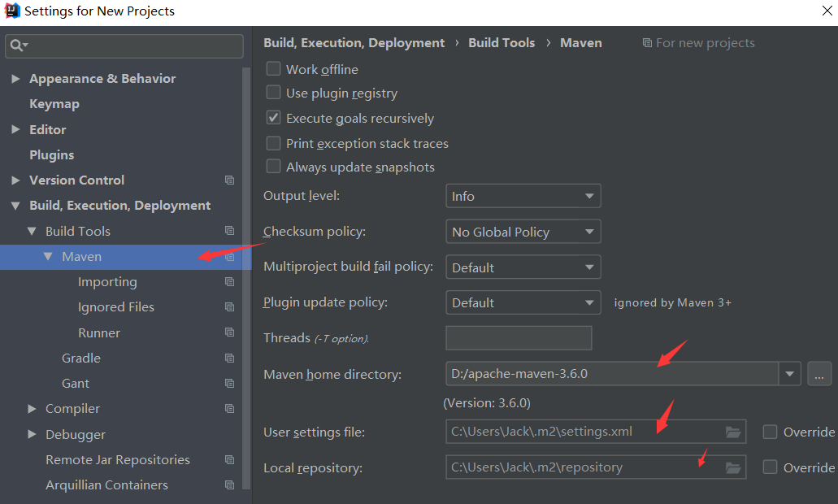
Task: Collapse Build, Execution, Deployment arrow
Action: [x=15, y=206]
